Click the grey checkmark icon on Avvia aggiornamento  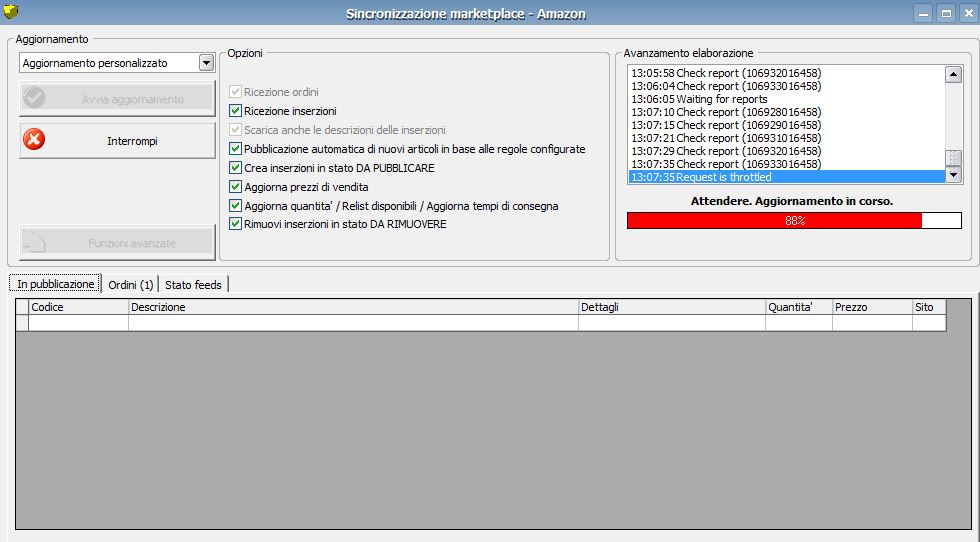[34, 98]
